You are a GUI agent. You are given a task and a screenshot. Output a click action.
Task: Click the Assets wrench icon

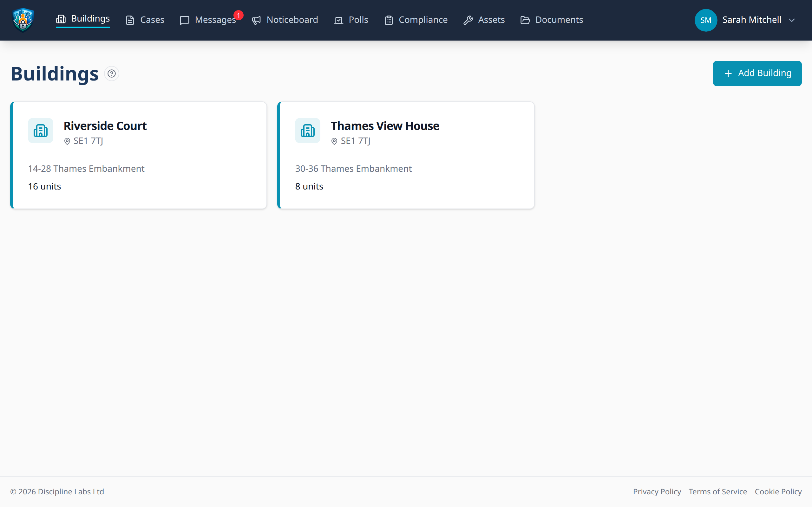(468, 21)
